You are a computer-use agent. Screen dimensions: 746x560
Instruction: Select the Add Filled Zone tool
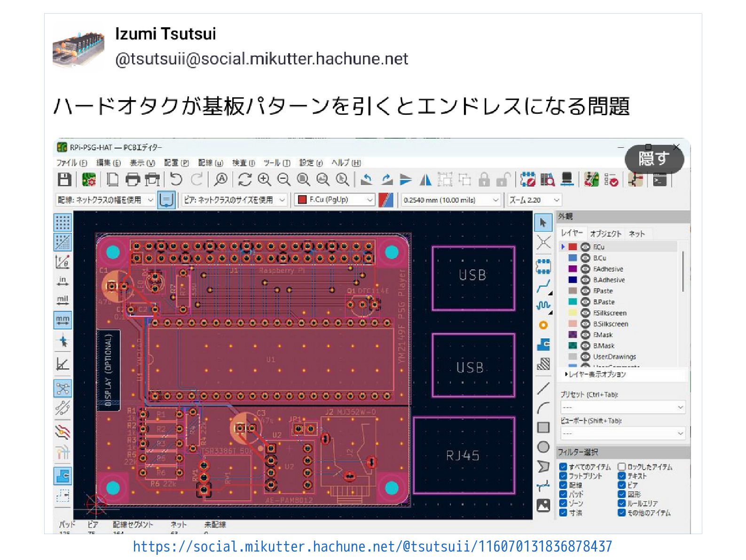tap(543, 345)
